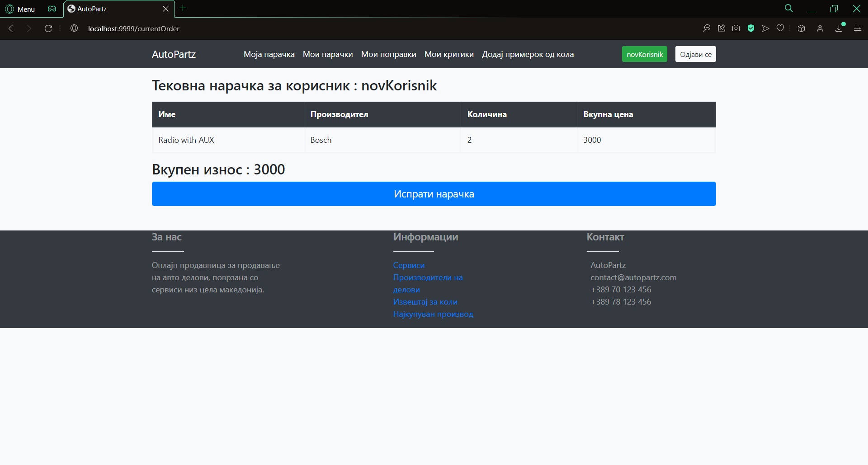Go to Мои поправки page

coord(388,54)
